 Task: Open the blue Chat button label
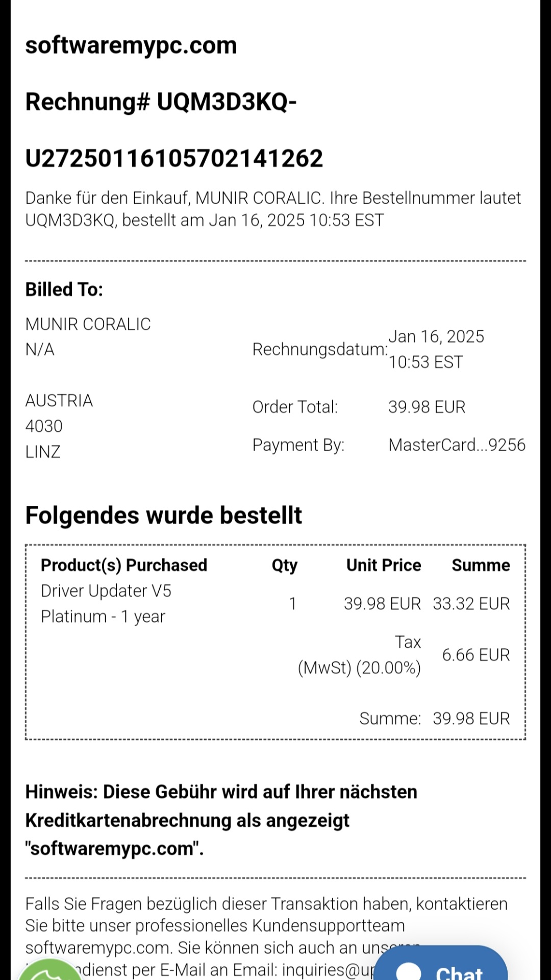[459, 972]
